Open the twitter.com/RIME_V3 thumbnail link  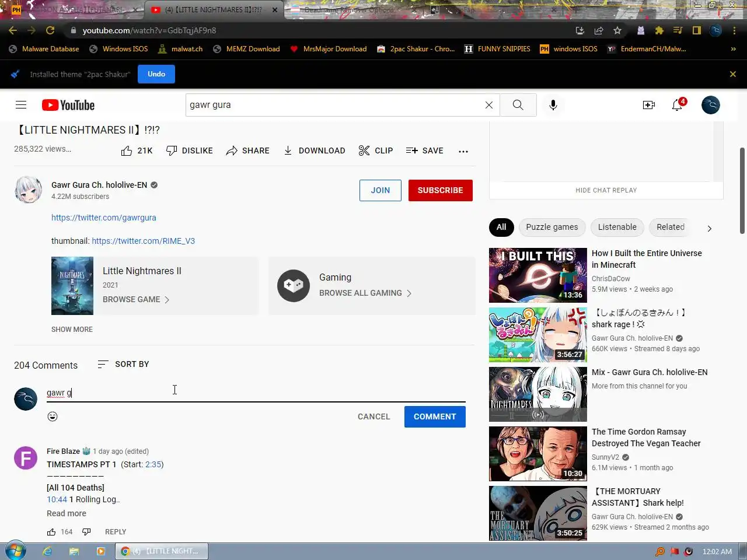tap(144, 241)
